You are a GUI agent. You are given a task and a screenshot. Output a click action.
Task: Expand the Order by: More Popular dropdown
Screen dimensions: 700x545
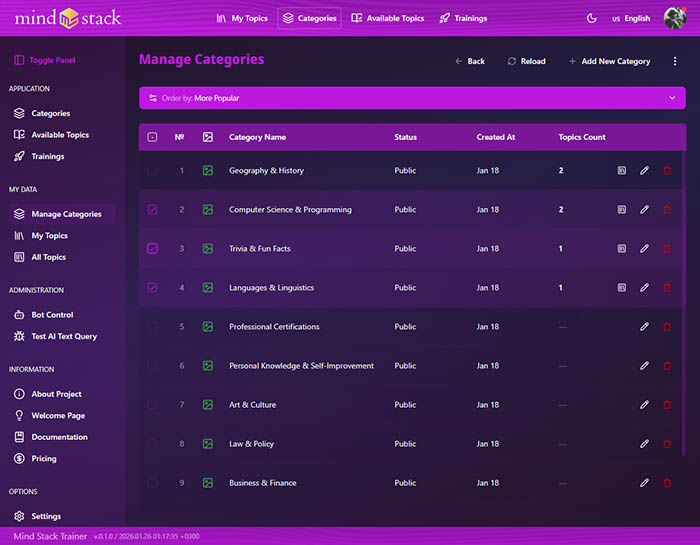pyautogui.click(x=412, y=98)
